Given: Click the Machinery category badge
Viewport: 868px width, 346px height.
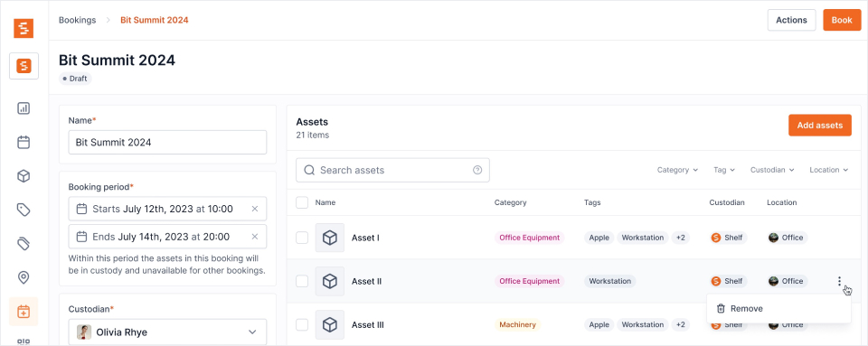Looking at the screenshot, I should pos(517,325).
